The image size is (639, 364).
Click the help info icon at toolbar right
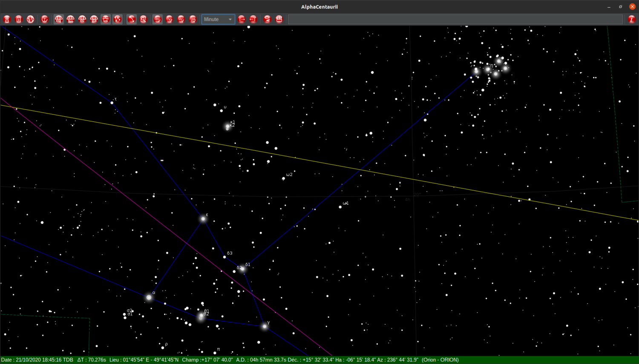coord(633,19)
